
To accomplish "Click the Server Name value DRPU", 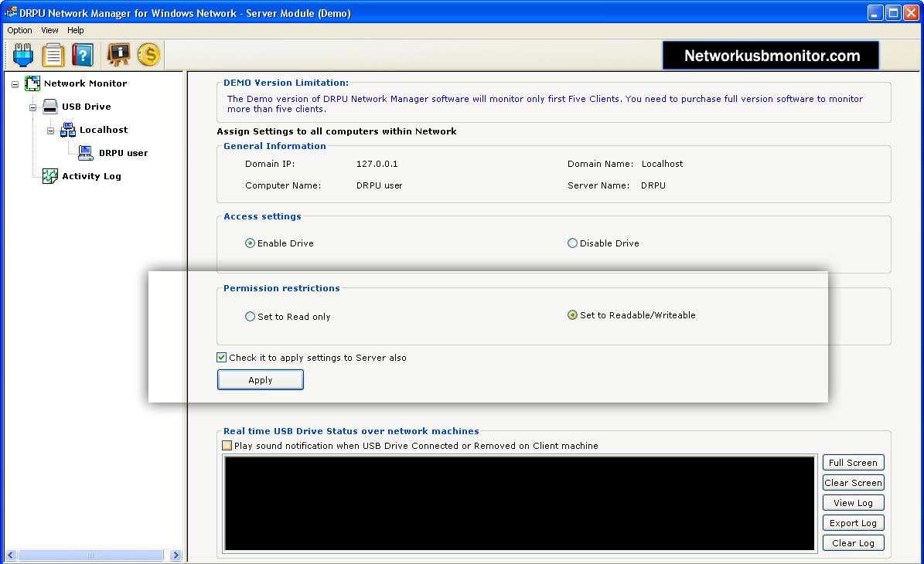I will [653, 185].
